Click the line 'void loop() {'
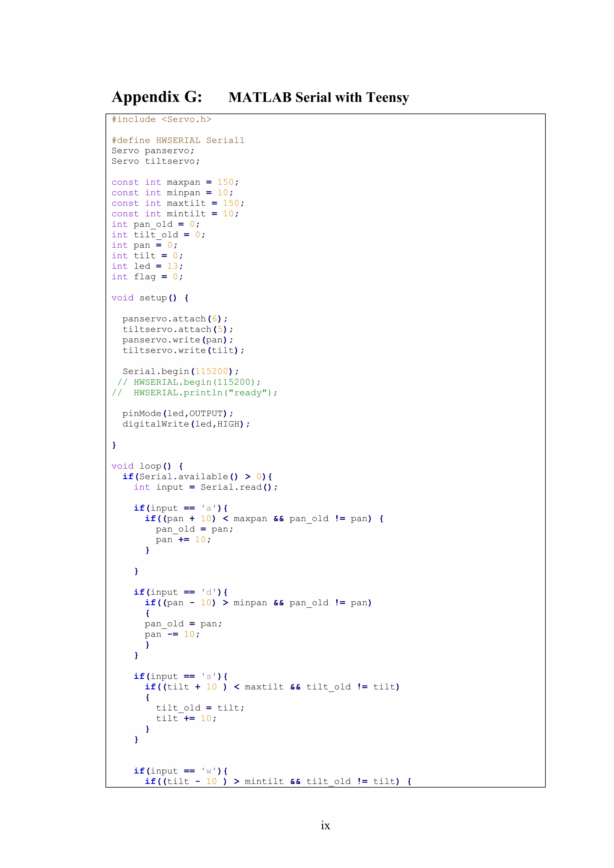 [148, 467]
